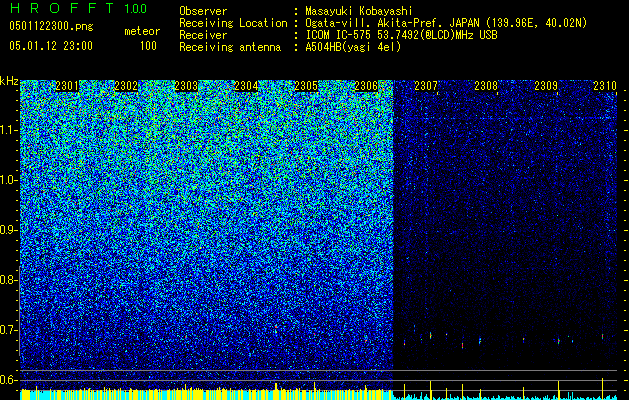Click the Observer field label
The height and width of the screenshot is (400, 629).
(x=203, y=11)
